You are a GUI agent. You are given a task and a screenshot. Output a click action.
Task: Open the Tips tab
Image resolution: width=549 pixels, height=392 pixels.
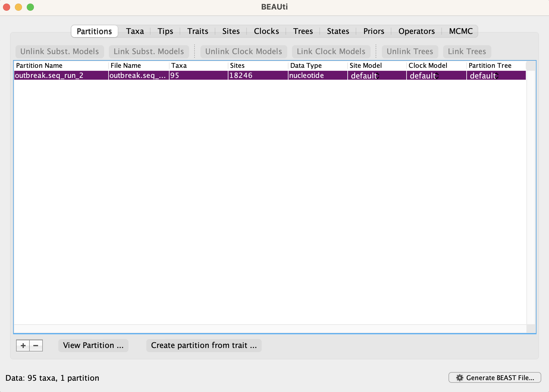pyautogui.click(x=165, y=31)
